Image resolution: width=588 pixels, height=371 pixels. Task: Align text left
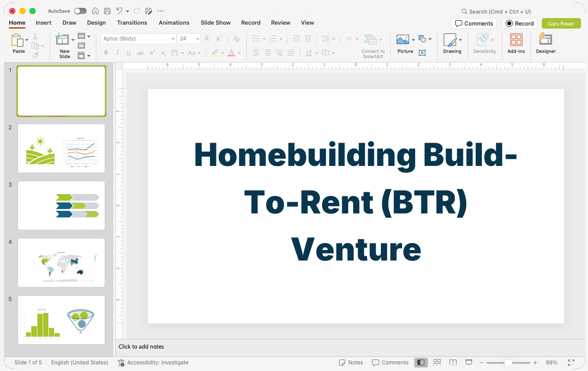click(x=256, y=53)
